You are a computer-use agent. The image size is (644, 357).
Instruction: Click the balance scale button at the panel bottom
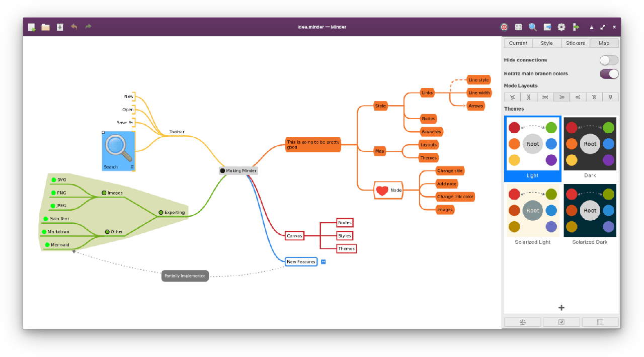[523, 322]
